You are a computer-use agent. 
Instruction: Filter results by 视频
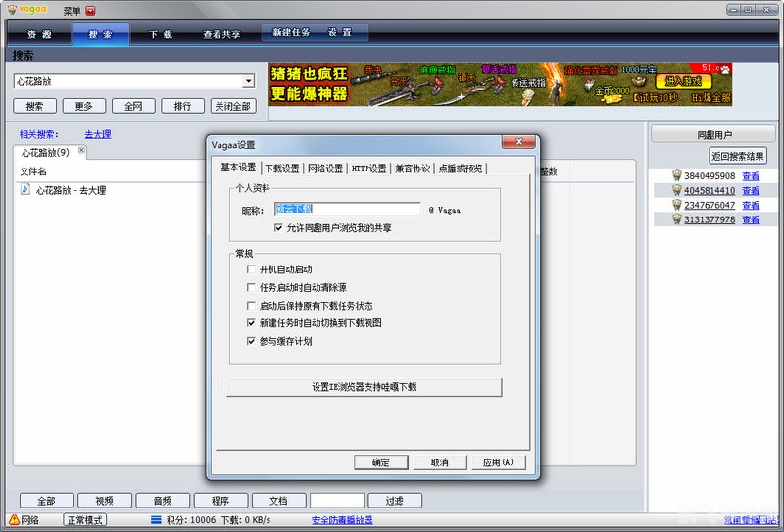coord(105,501)
